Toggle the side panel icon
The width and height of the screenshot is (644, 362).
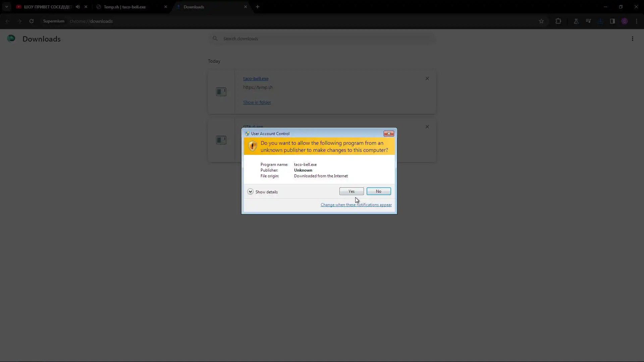[x=612, y=21]
